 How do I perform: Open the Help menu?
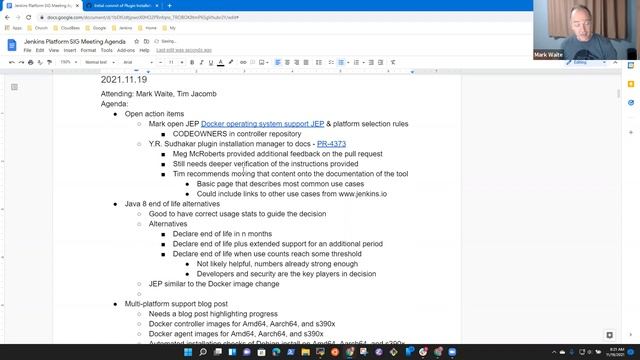[144, 50]
